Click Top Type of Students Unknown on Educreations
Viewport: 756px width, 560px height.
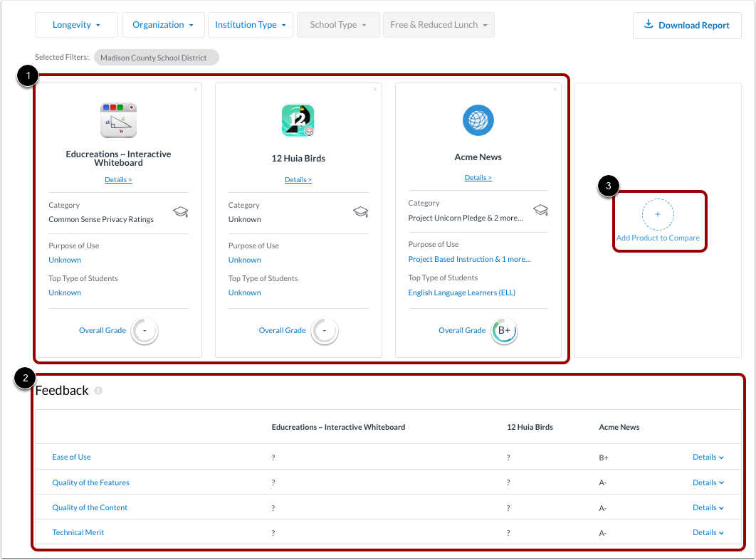(x=65, y=292)
